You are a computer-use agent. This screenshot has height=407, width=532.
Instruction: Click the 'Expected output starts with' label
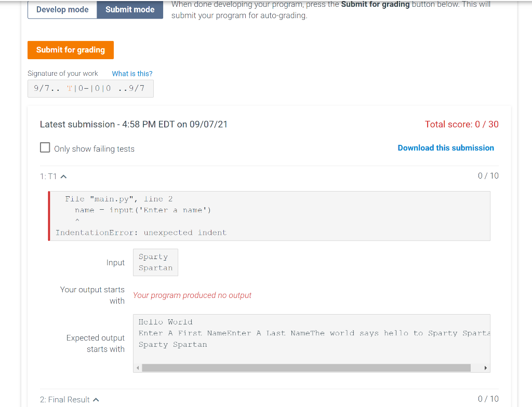click(96, 344)
